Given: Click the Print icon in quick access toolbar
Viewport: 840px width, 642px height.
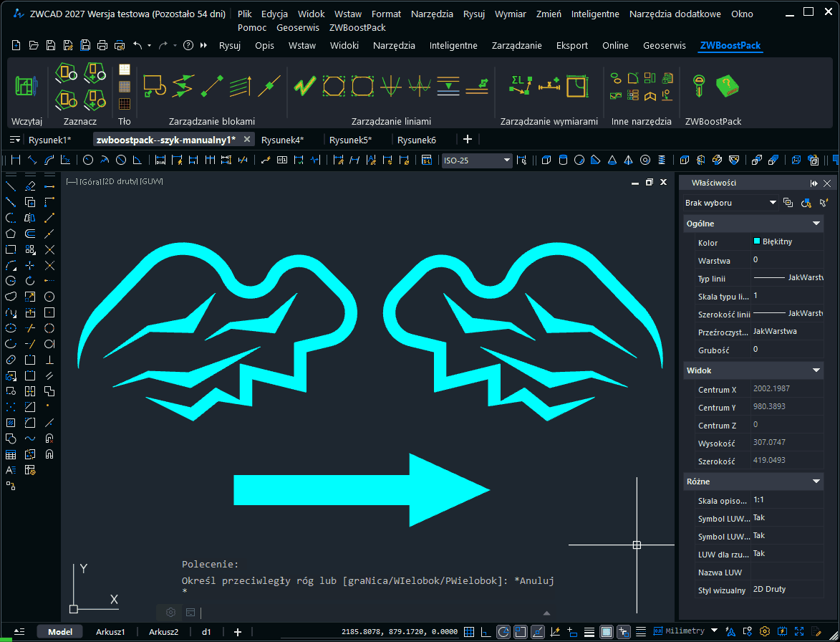Looking at the screenshot, I should 102,45.
